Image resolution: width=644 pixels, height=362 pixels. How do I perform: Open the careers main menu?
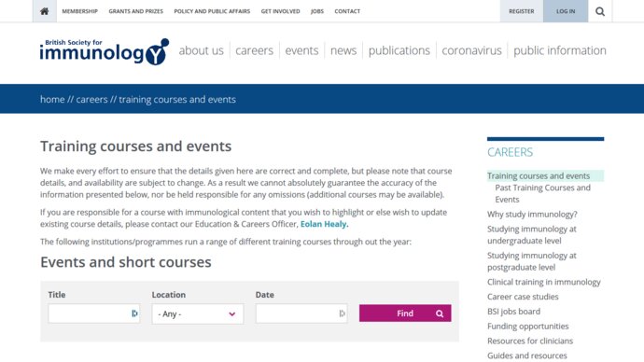[254, 50]
